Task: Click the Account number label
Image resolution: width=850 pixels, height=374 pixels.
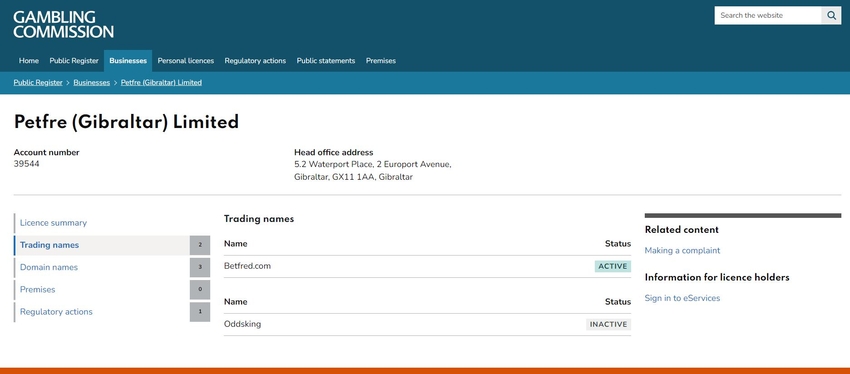Action: coord(47,152)
